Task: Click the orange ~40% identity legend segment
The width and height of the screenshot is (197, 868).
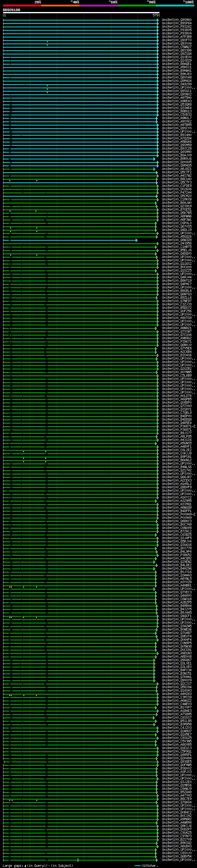Action: [60, 6]
